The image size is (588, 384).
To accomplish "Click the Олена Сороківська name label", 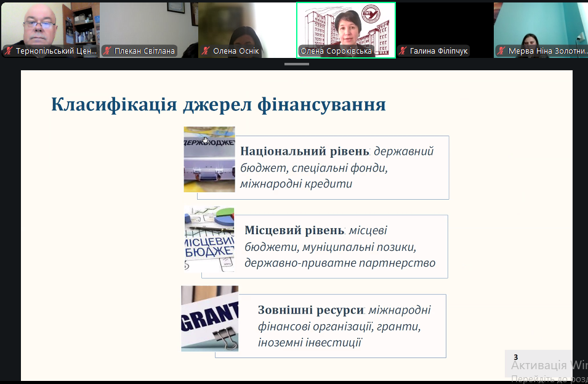I will pos(336,51).
